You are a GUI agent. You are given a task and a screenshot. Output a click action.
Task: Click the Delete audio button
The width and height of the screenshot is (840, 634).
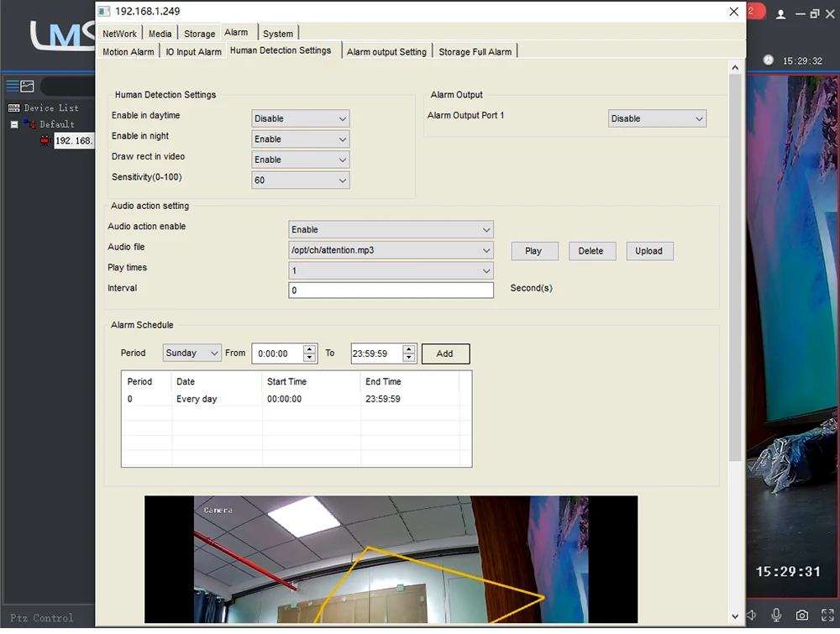pos(591,250)
